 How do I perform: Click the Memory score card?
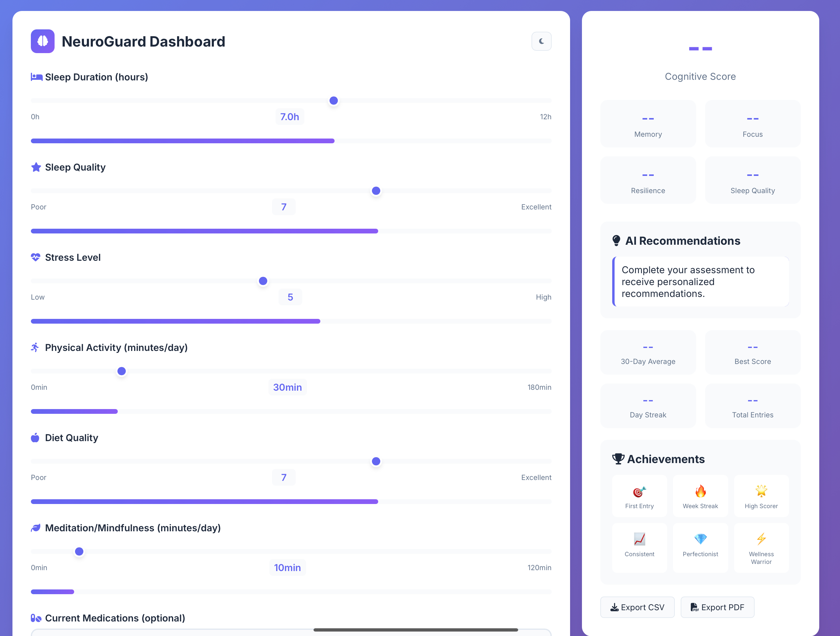point(648,124)
